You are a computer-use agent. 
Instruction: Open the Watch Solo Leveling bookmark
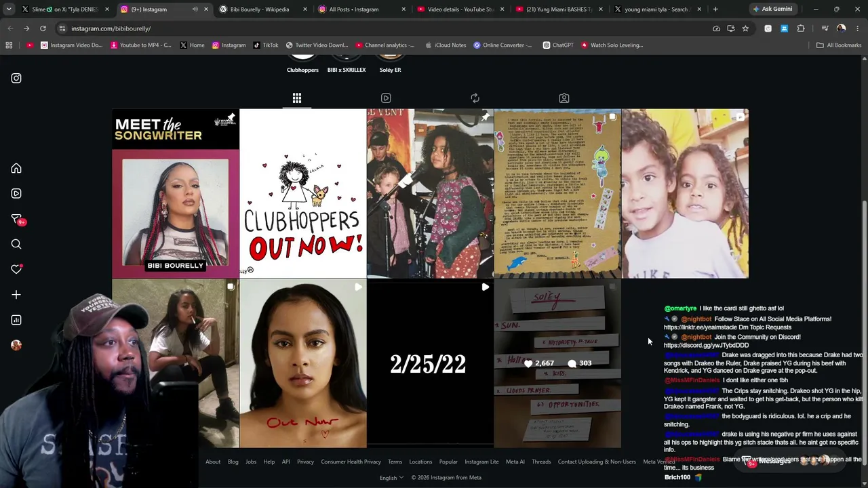pyautogui.click(x=612, y=45)
